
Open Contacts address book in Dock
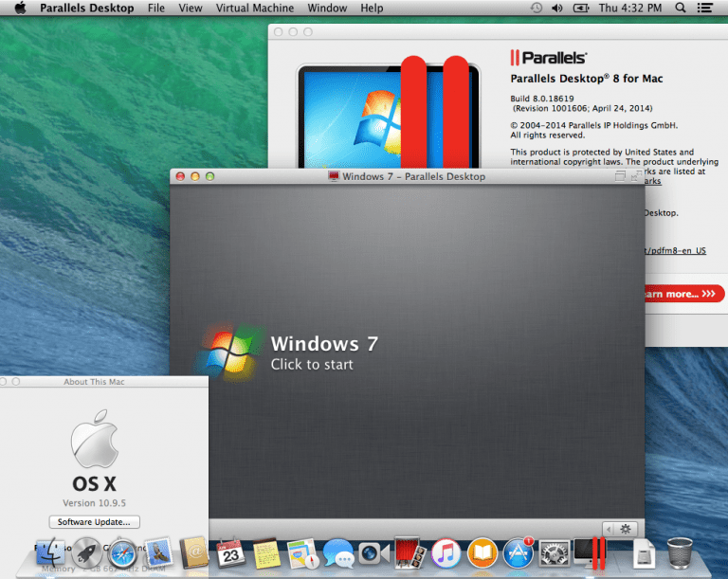point(194,552)
